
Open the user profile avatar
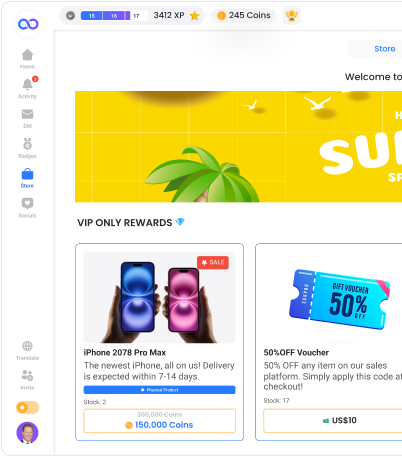(27, 433)
